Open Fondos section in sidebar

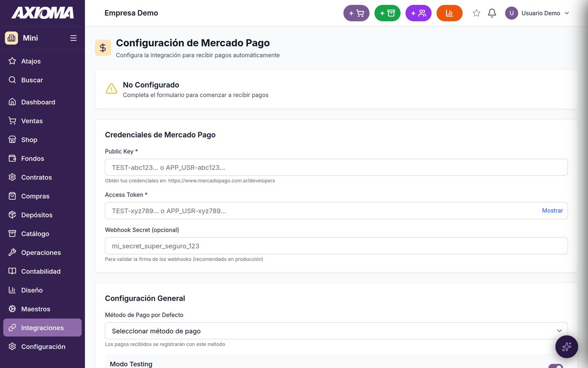pyautogui.click(x=42, y=159)
